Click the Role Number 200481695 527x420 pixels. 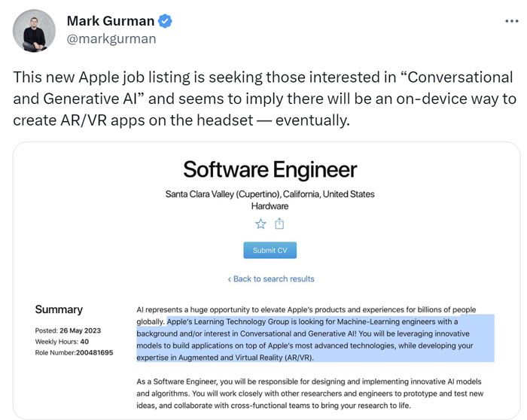coord(74,353)
